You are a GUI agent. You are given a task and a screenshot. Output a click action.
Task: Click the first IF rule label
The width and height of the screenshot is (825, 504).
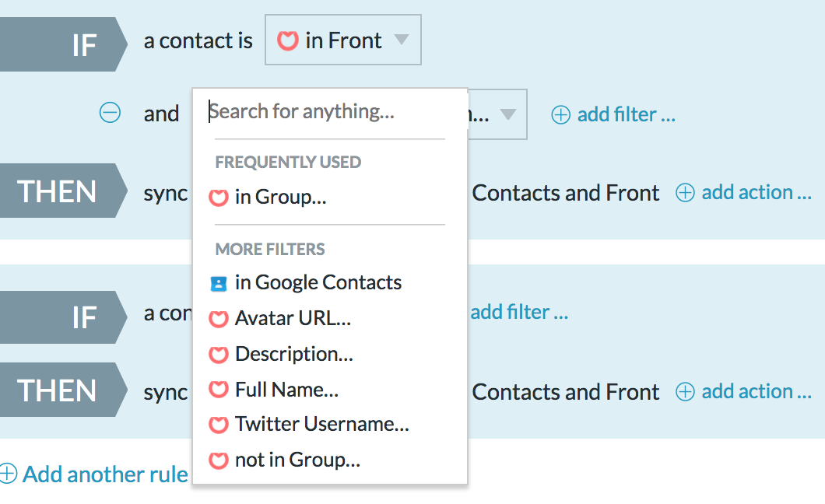(63, 44)
